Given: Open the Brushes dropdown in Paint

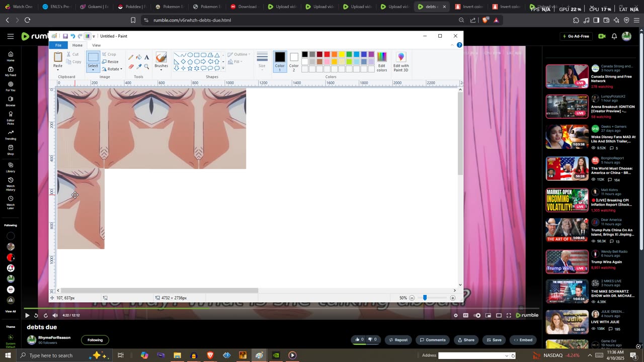Looking at the screenshot, I should tap(162, 69).
